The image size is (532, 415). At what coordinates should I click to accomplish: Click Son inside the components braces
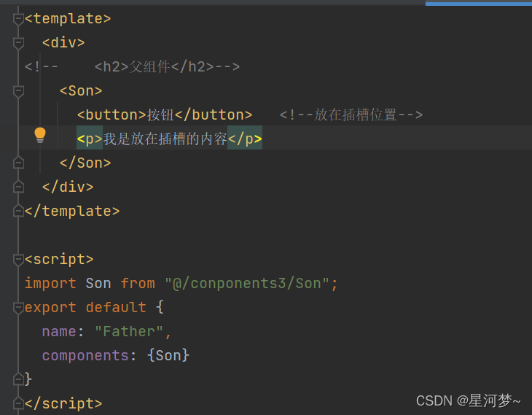[172, 355]
